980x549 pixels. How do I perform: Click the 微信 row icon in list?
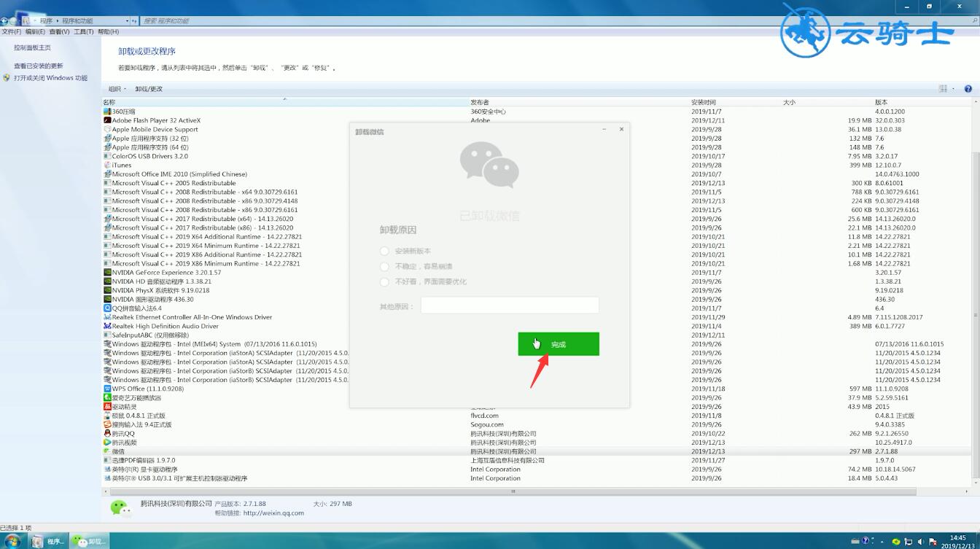(x=107, y=451)
